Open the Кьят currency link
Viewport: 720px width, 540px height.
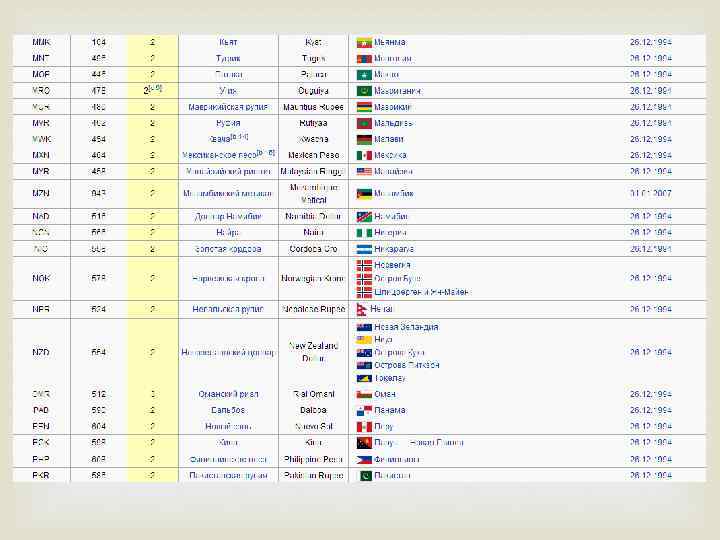pyautogui.click(x=228, y=42)
